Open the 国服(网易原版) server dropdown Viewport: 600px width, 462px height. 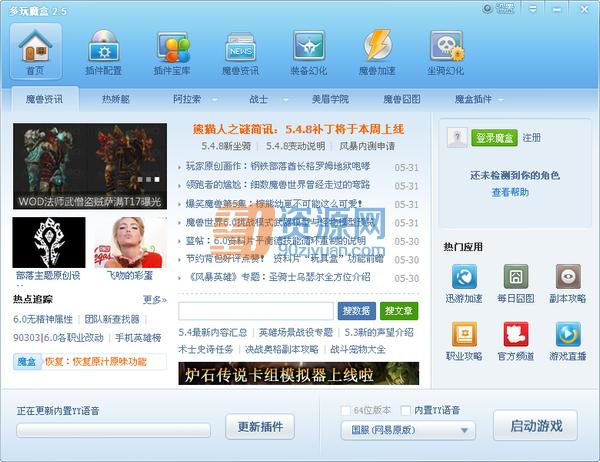coord(408,430)
